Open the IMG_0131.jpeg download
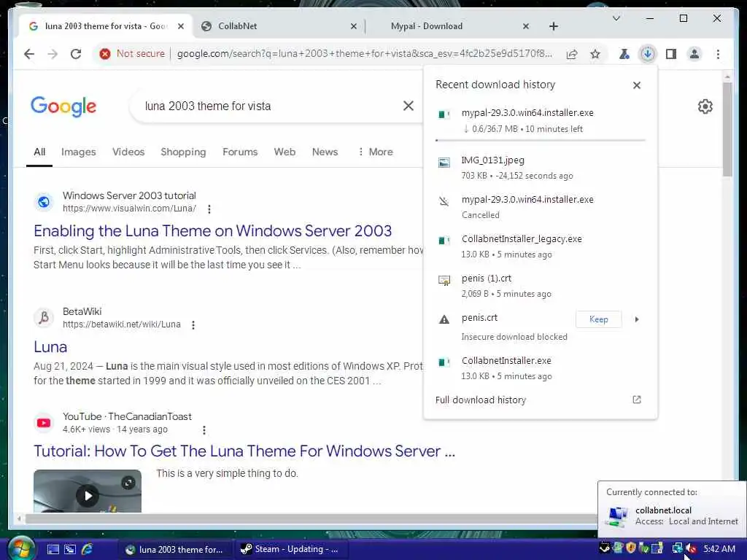Screen dimensions: 747x560 point(541,168)
